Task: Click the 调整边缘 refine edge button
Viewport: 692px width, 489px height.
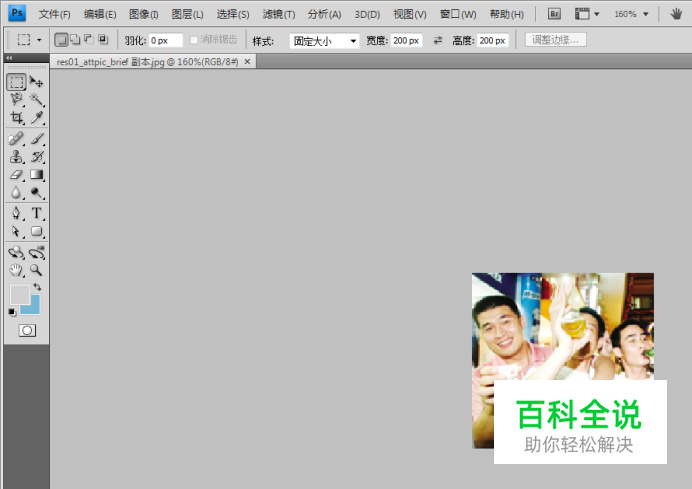Action: click(x=556, y=40)
